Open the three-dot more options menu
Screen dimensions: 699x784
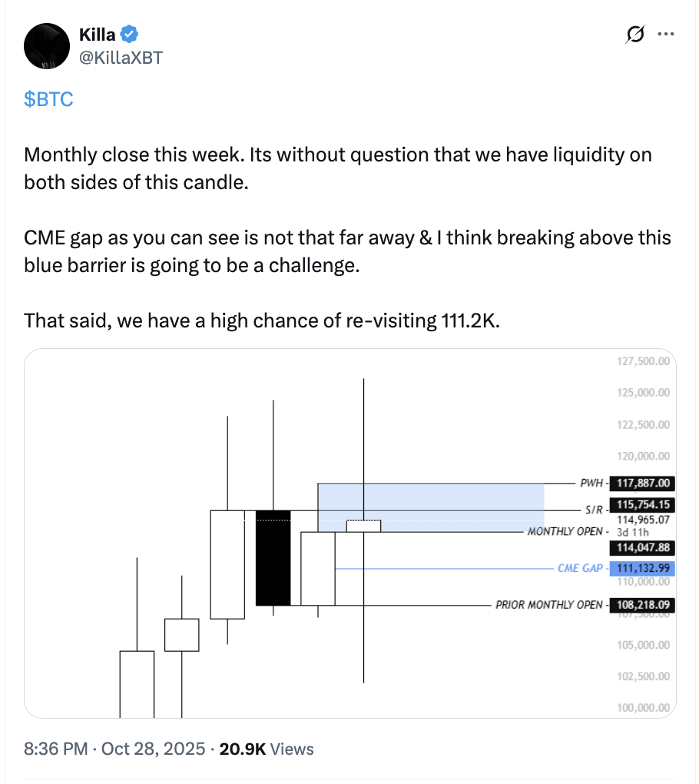point(666,35)
